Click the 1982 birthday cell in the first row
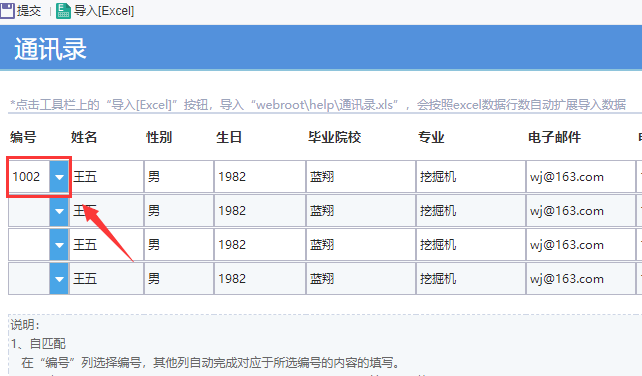 [260, 177]
